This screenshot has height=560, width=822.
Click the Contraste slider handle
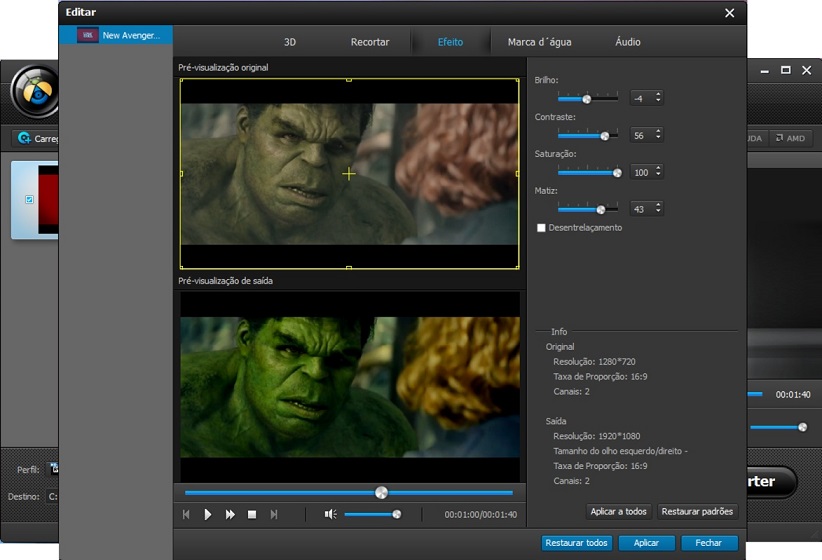pyautogui.click(x=605, y=136)
